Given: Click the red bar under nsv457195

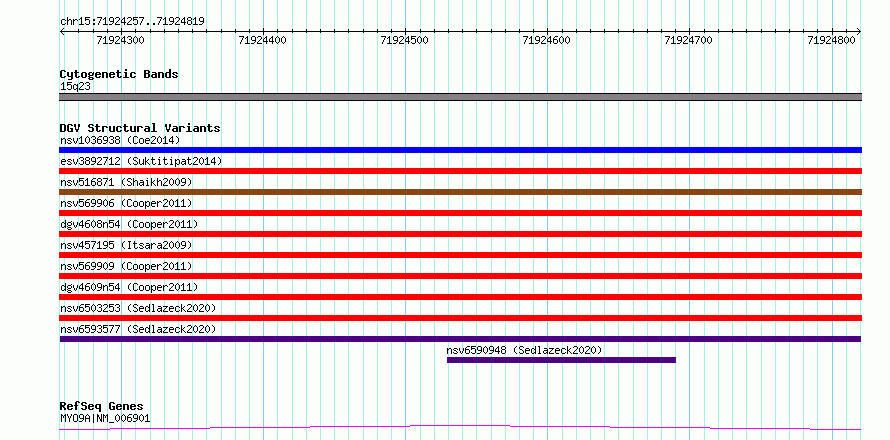Looking at the screenshot, I should click(460, 255).
